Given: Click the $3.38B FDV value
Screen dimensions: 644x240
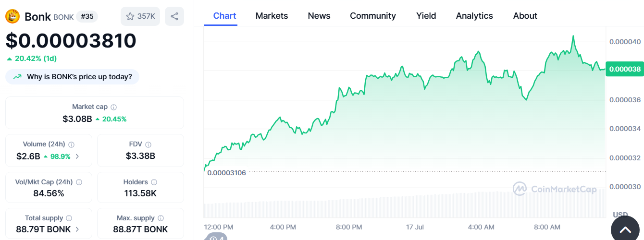Looking at the screenshot, I should click(x=140, y=156).
